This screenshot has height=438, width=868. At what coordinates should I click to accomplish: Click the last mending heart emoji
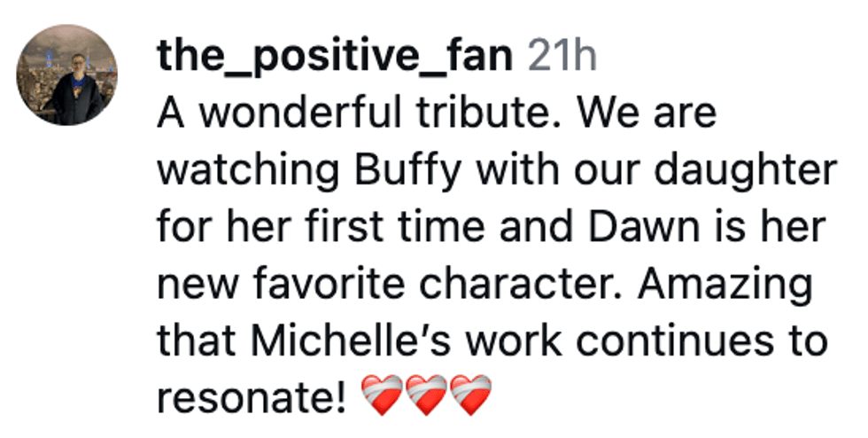[x=470, y=393]
